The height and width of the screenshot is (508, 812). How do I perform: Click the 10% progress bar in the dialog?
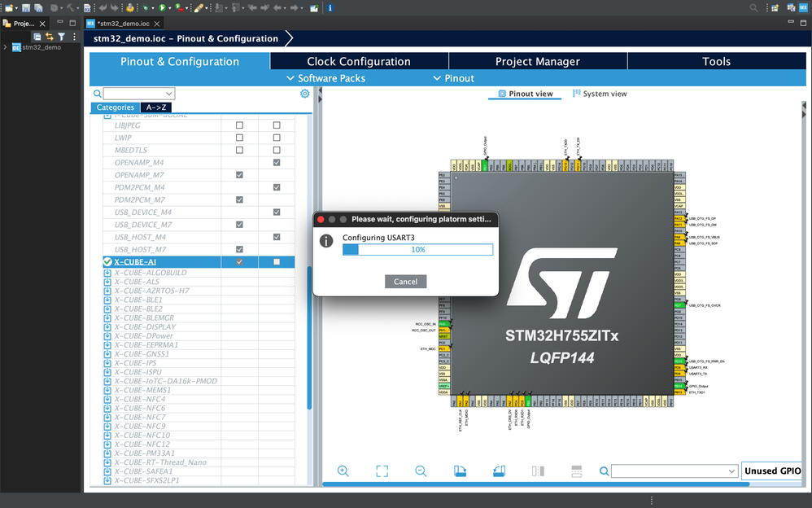coord(417,249)
